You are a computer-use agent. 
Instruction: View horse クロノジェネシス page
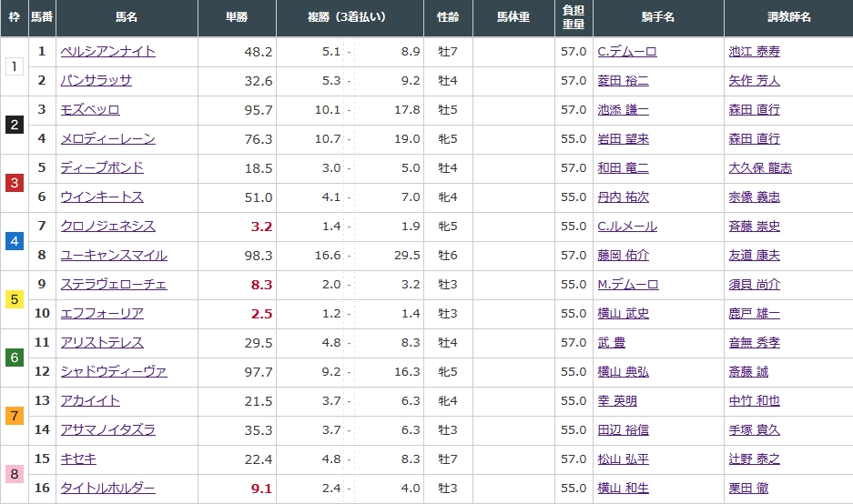107,227
